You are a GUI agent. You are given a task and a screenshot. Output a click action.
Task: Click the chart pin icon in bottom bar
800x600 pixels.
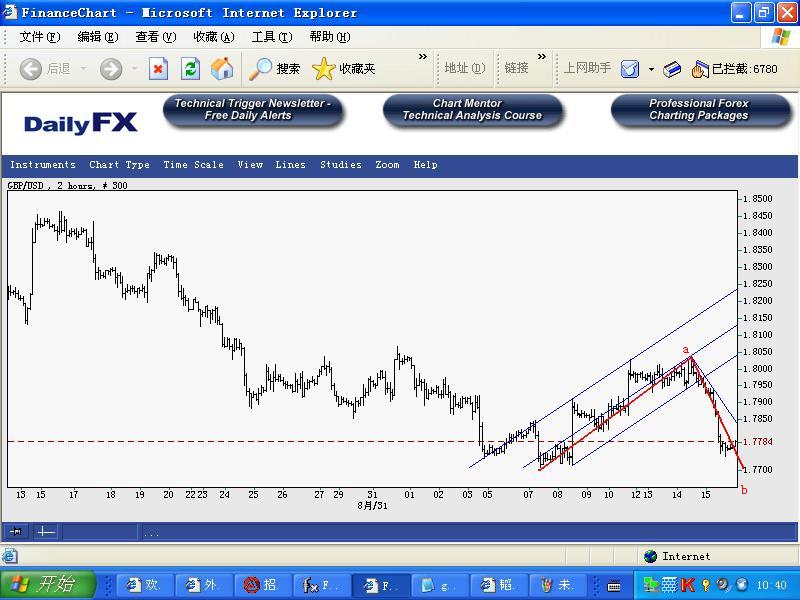(x=16, y=532)
